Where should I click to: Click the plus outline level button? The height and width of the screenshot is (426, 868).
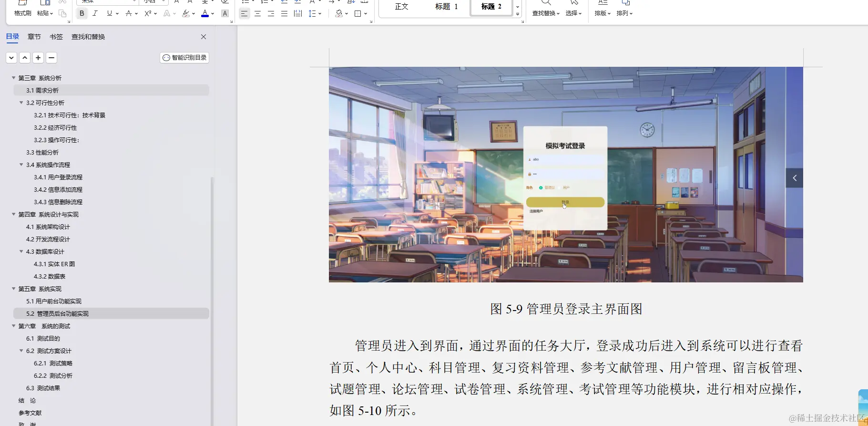pyautogui.click(x=38, y=58)
